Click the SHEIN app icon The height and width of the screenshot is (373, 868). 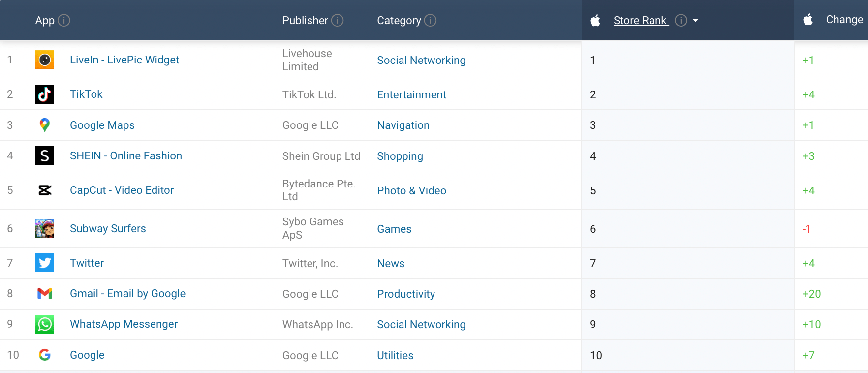(45, 156)
